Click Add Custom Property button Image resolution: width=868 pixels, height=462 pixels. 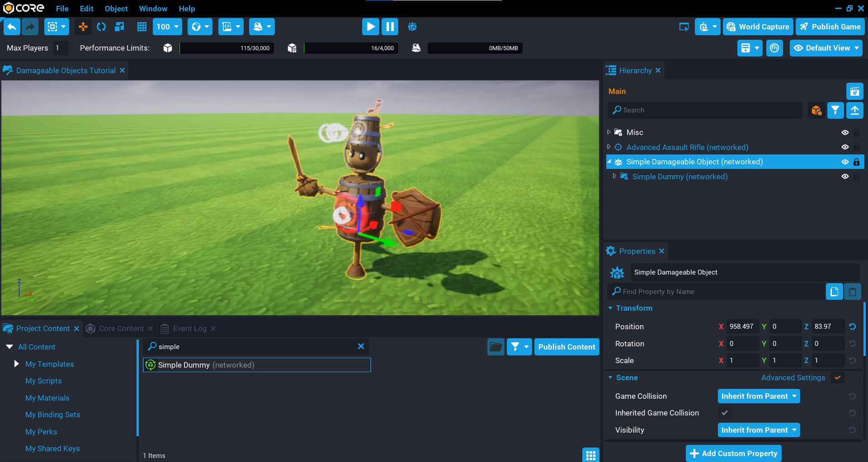coord(733,453)
